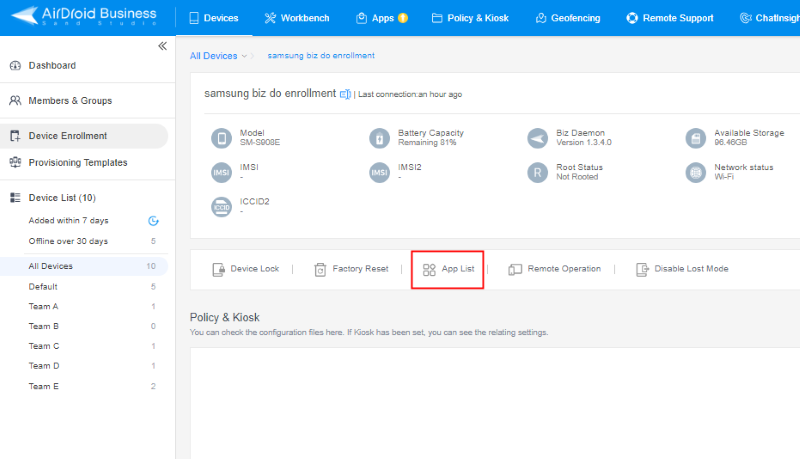This screenshot has width=800, height=459.
Task: Switch to the Workbench tab
Action: point(297,18)
